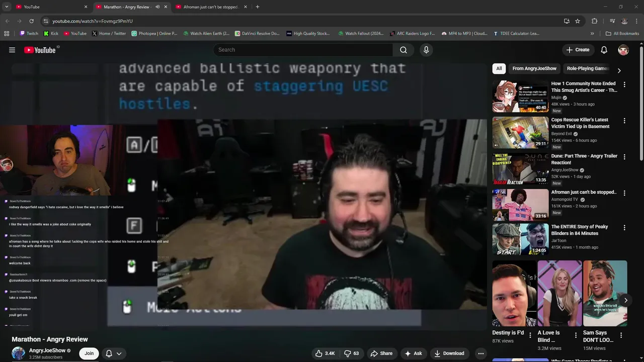Open the apps grid in bookmarks bar

7,34
